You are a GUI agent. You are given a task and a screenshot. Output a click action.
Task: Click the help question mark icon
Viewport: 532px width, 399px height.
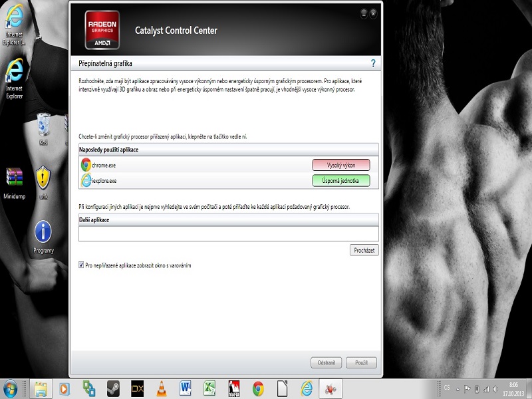[373, 63]
